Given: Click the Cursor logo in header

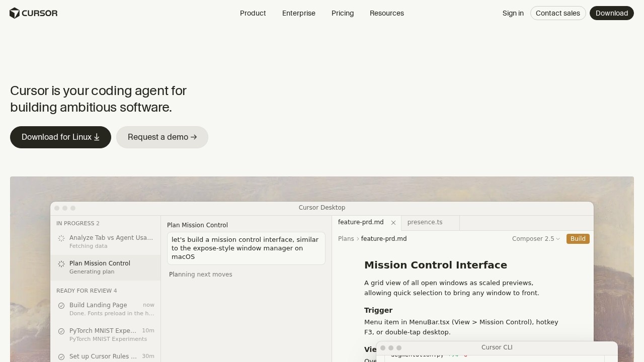Looking at the screenshot, I should pos(33,13).
